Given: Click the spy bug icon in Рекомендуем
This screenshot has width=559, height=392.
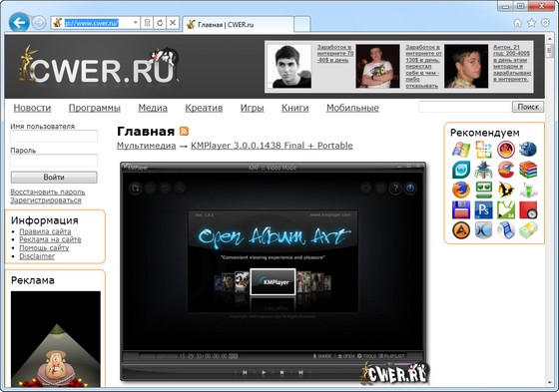Looking at the screenshot, I should click(x=483, y=170).
